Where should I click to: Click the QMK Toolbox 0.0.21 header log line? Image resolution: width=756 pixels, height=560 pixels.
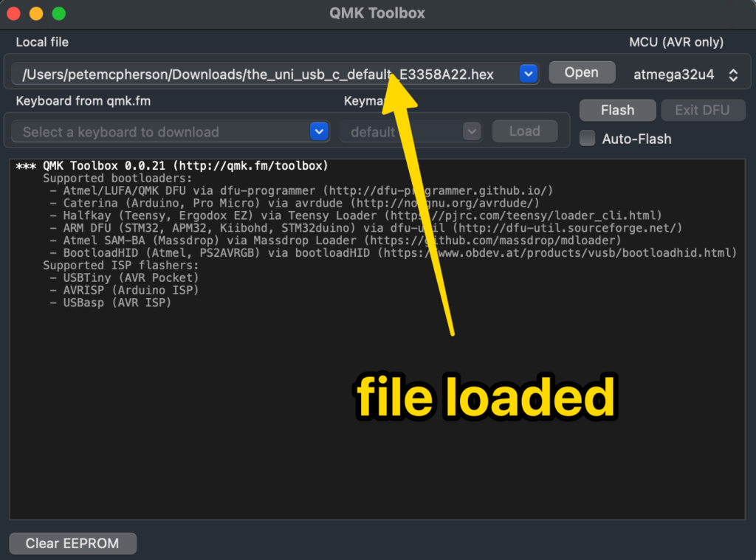172,166
